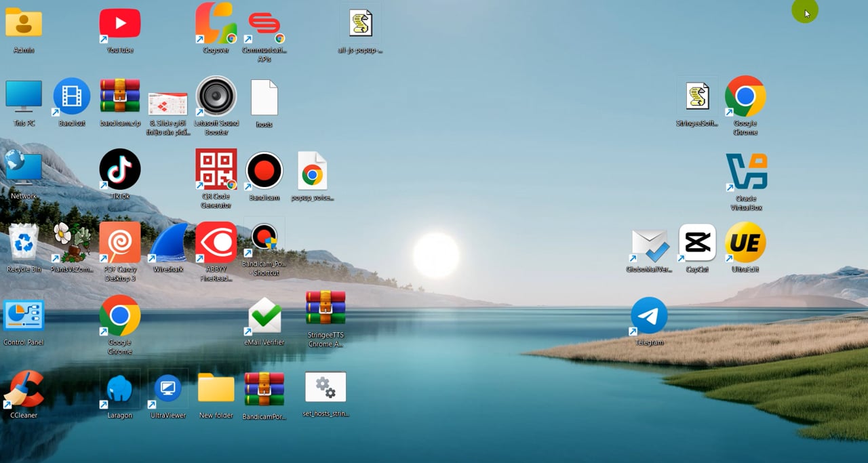Select the BandicamPor... archive file
Viewport: 868px width, 463px height.
264,390
